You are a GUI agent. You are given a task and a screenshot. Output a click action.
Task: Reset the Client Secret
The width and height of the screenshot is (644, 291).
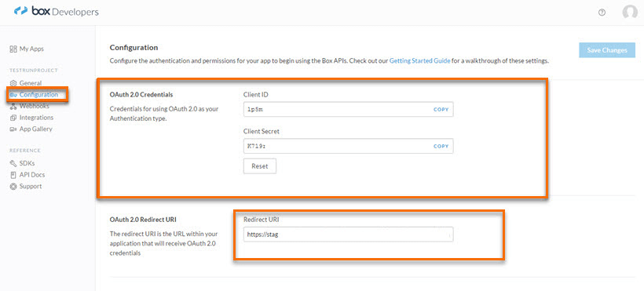260,166
